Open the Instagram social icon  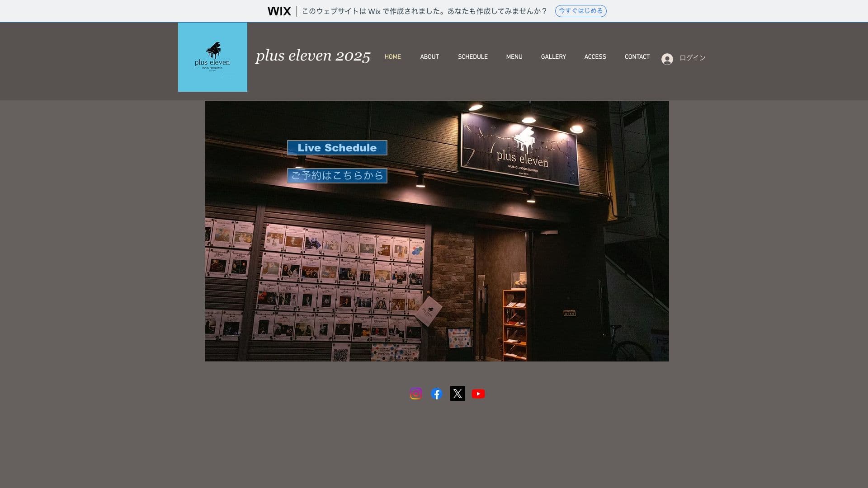tap(416, 394)
